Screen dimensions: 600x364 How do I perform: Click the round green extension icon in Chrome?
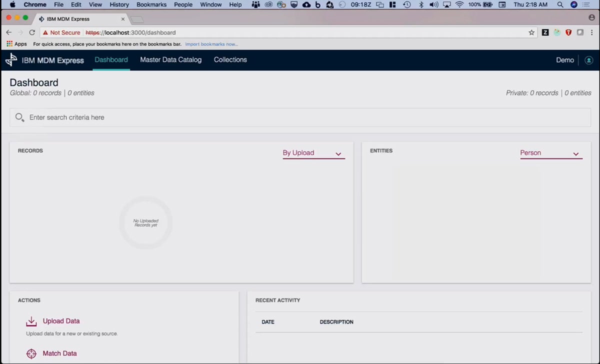tap(556, 32)
